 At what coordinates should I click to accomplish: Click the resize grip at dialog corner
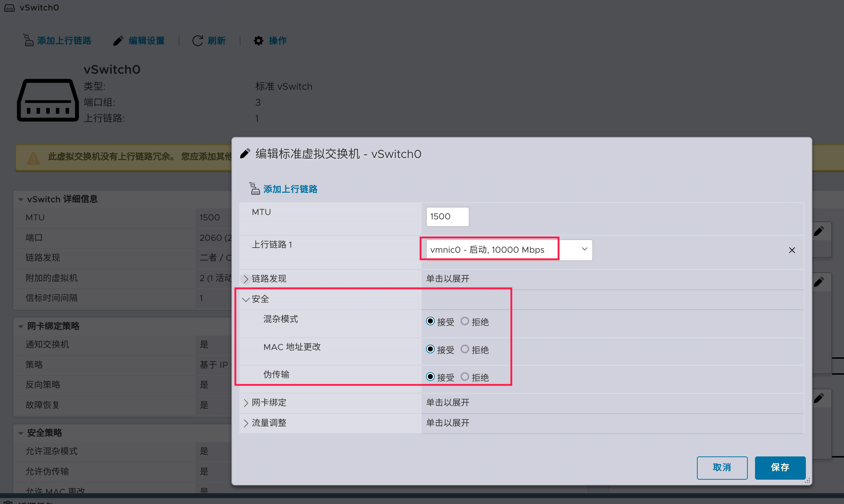point(807,481)
